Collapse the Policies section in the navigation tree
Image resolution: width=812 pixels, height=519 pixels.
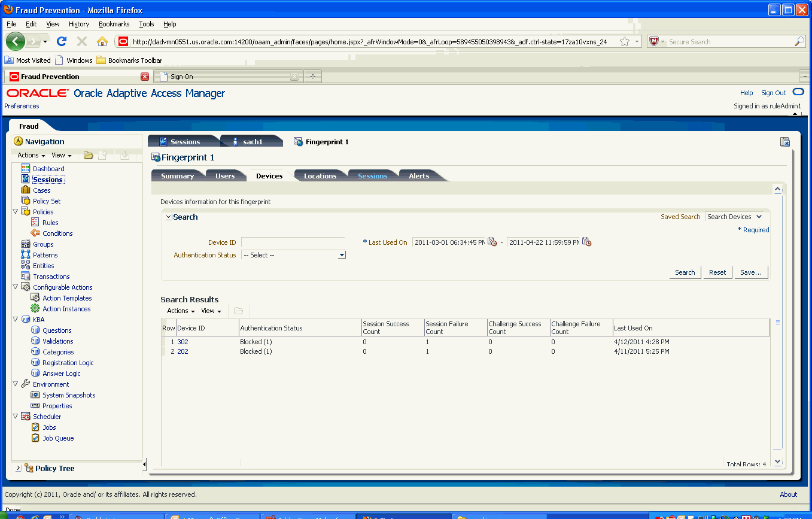(x=16, y=211)
